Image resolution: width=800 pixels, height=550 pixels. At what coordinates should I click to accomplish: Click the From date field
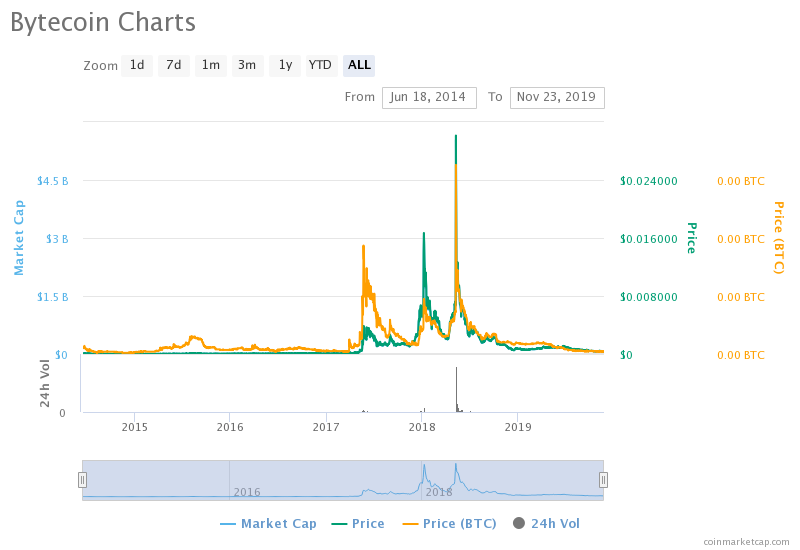(x=429, y=97)
